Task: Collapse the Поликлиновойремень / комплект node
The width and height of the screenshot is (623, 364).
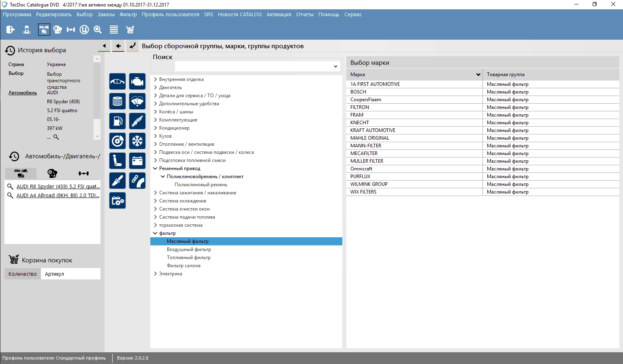Action: click(163, 177)
